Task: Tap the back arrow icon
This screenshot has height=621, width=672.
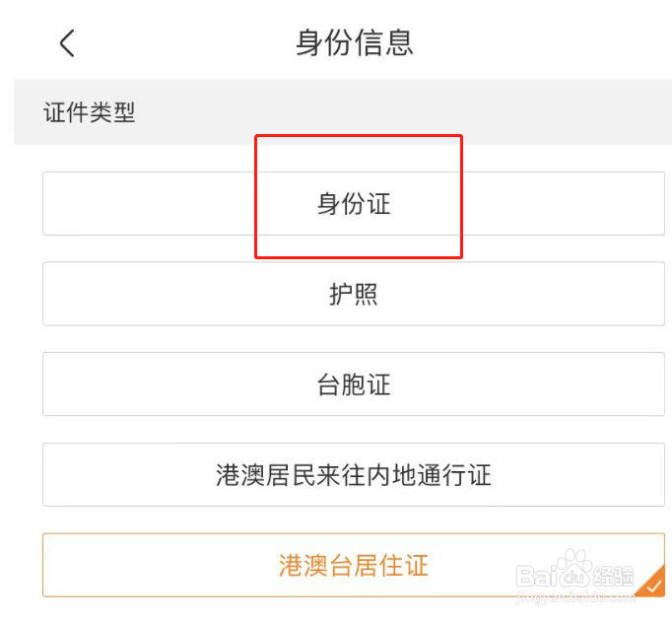Action: tap(67, 43)
